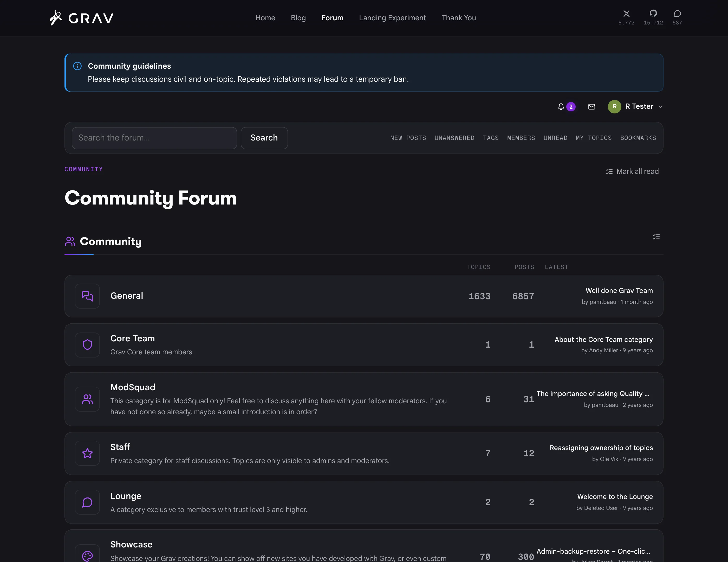
Task: Go to Home in top navigation
Action: click(x=265, y=18)
